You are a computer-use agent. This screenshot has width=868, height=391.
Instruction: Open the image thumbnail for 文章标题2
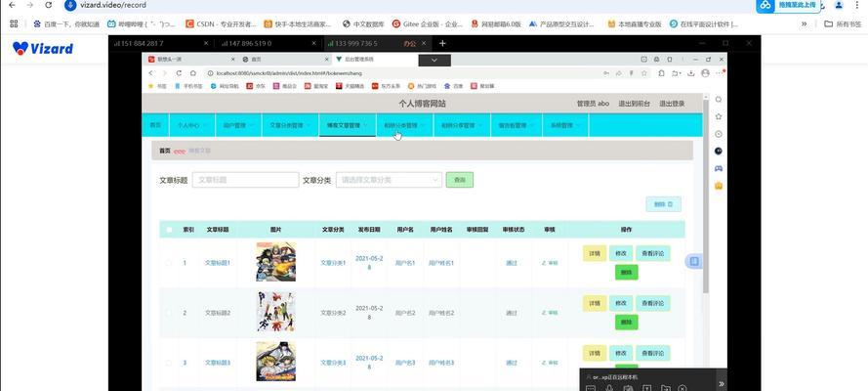coord(275,312)
